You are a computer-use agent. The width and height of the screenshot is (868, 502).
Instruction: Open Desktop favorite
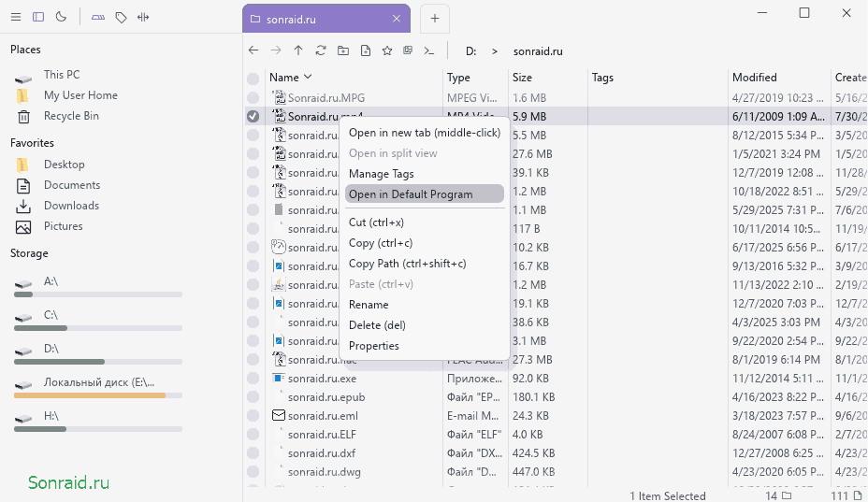pyautogui.click(x=65, y=165)
